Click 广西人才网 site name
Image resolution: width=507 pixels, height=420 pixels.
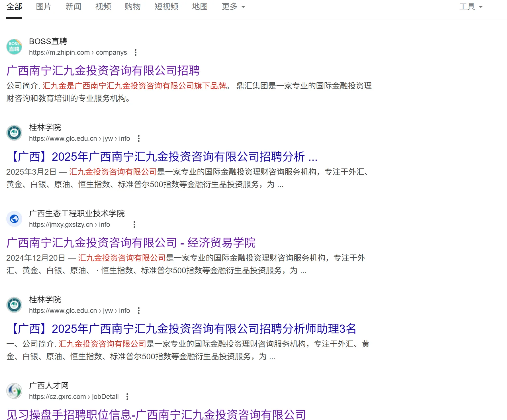tap(49, 386)
